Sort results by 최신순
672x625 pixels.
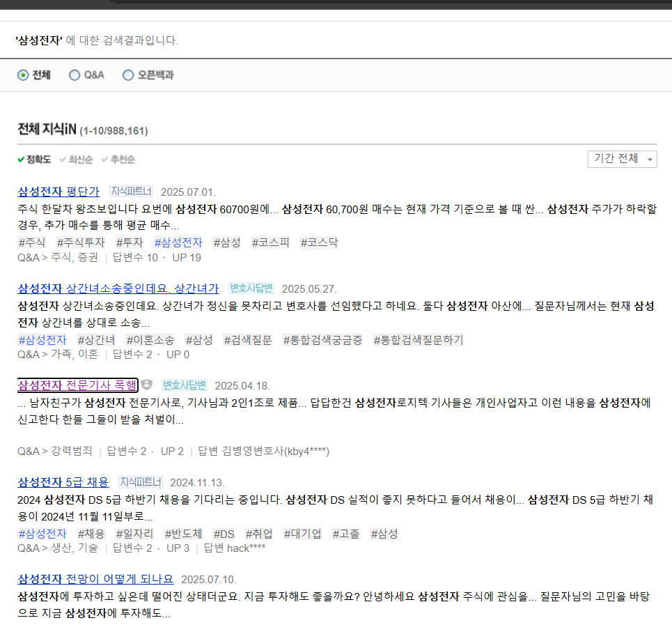(x=77, y=160)
